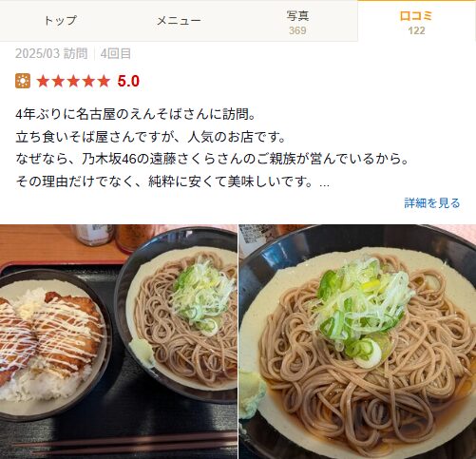
Task: Click the fourth rating star
Action: click(x=88, y=81)
